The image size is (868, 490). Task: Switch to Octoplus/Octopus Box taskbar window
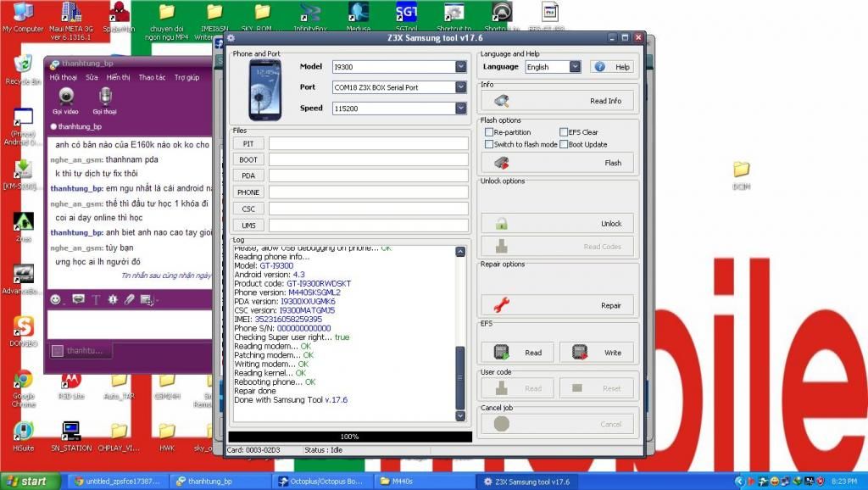321,482
